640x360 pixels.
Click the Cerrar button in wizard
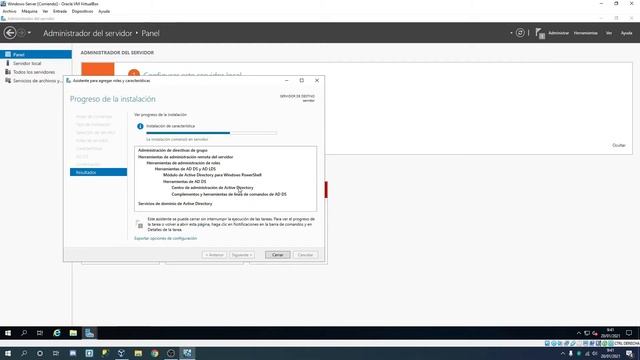[278, 255]
